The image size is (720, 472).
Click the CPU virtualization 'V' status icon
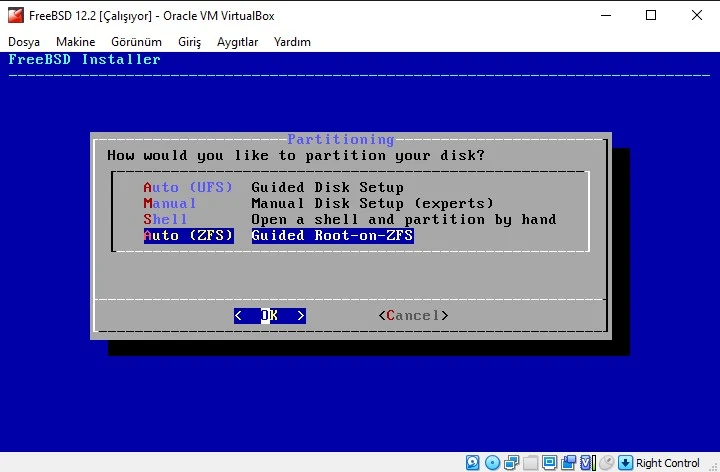[588, 463]
